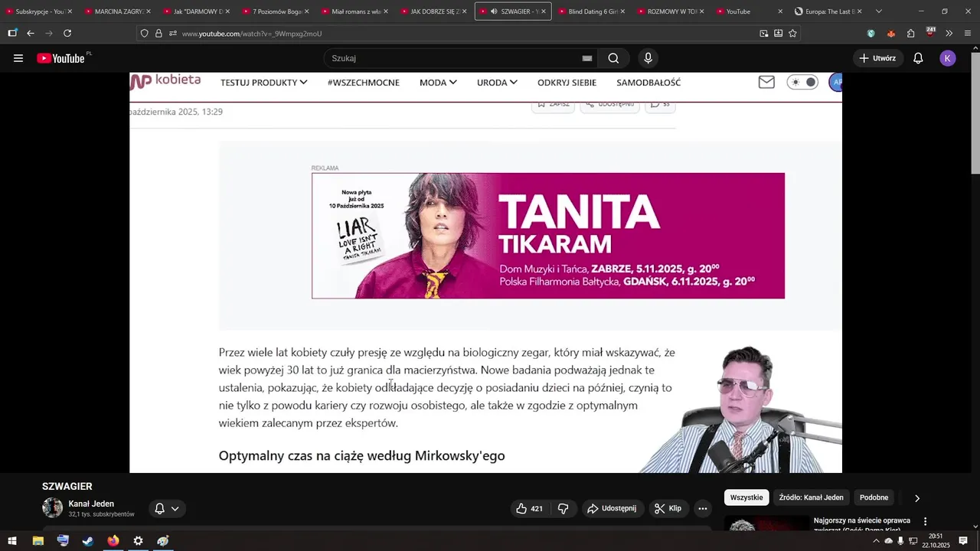Image resolution: width=980 pixels, height=551 pixels.
Task: Switch to the 7 Poziomów Bogactwa tab
Action: [275, 11]
